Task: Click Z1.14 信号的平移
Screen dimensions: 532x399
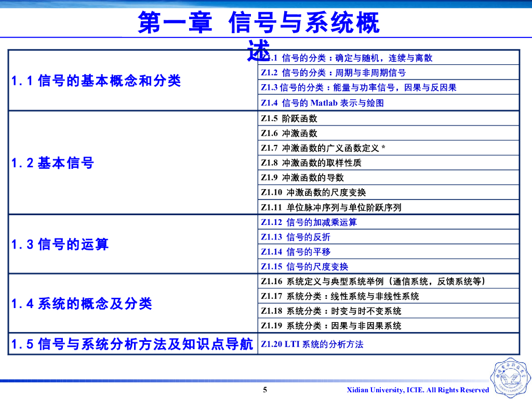Action: pos(296,252)
